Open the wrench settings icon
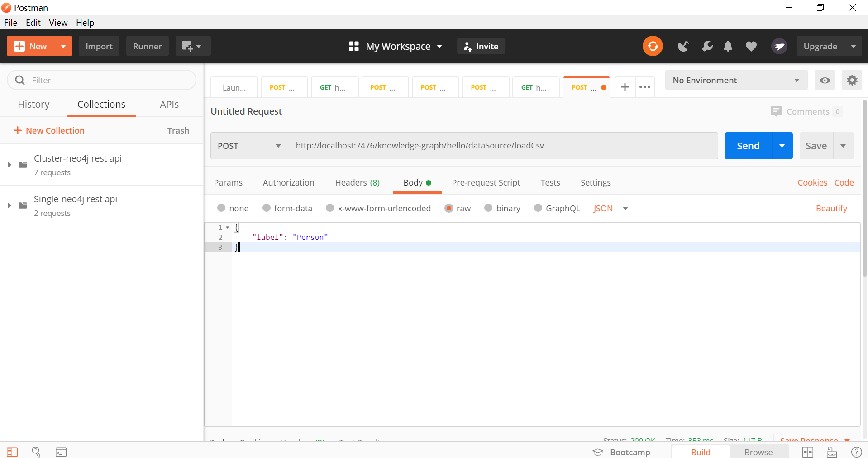 pos(707,46)
